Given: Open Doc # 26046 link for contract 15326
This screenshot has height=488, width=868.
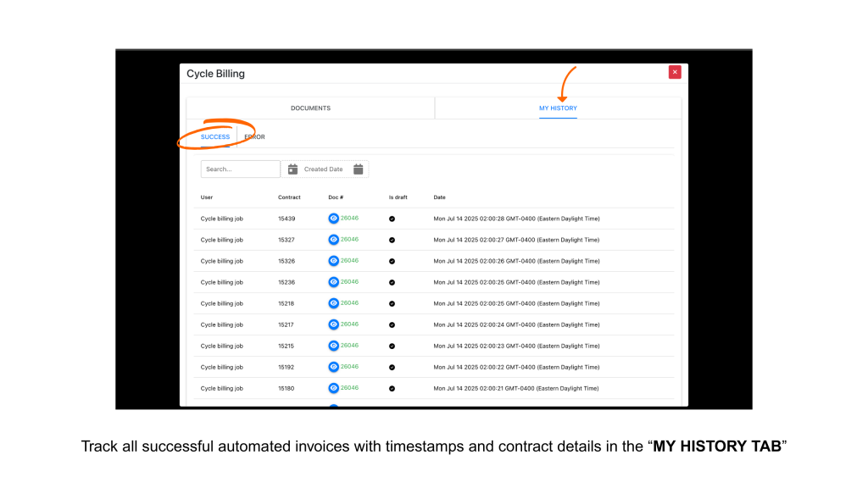Looking at the screenshot, I should point(349,260).
